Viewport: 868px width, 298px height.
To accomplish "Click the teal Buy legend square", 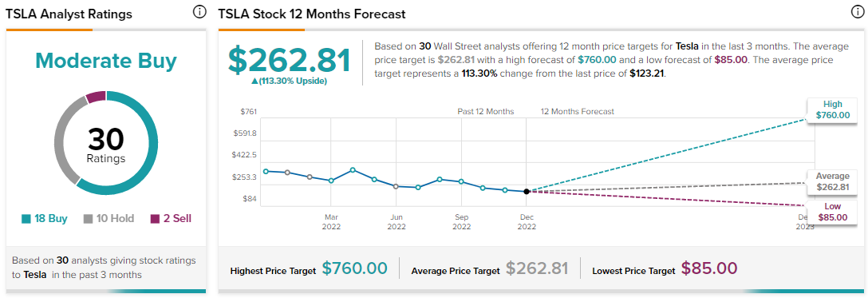I will pos(26,219).
